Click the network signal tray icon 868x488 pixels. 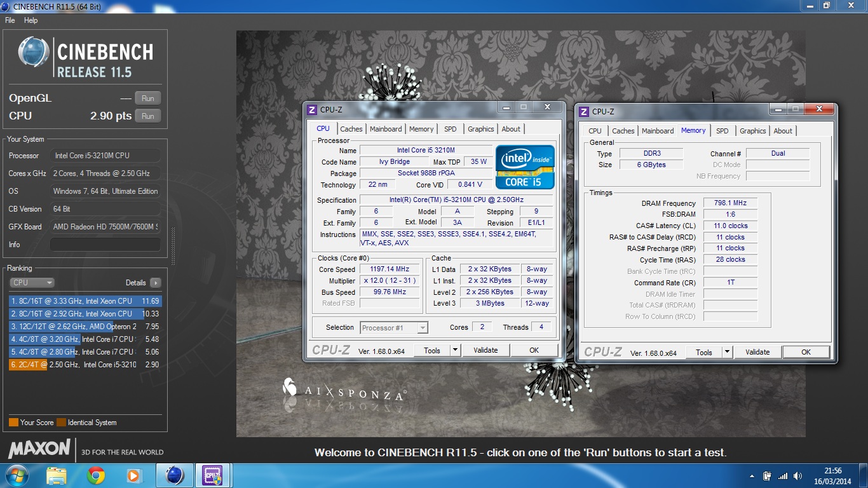(783, 476)
